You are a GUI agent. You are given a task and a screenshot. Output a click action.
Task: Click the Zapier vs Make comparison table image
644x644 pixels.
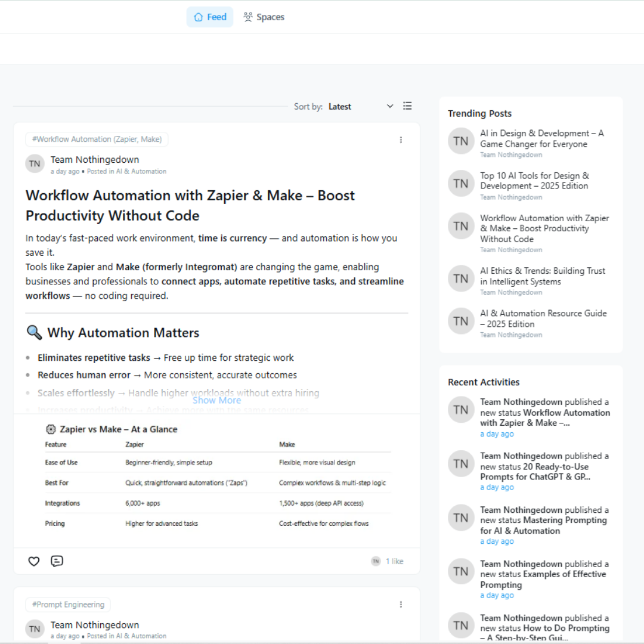[216, 477]
